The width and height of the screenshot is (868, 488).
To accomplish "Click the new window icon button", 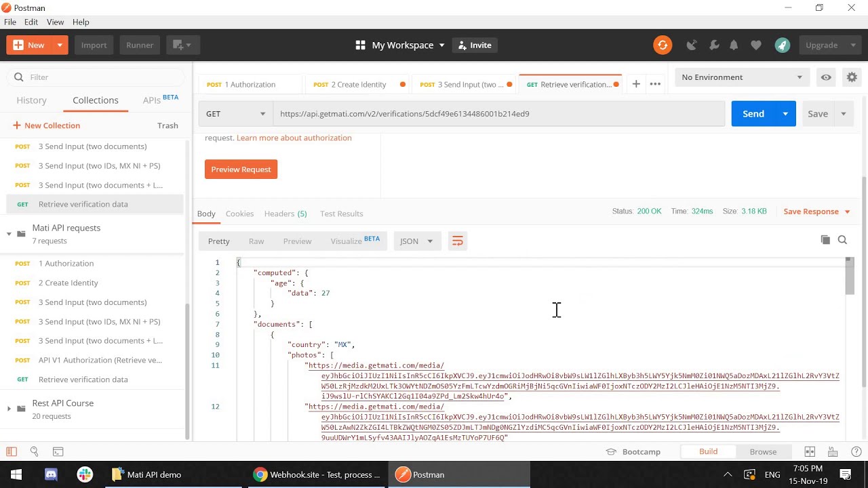I will point(182,45).
